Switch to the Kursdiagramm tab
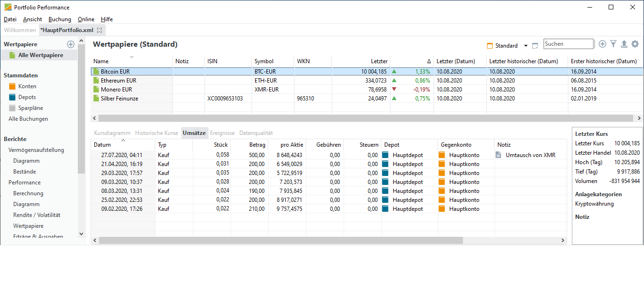This screenshot has height=283, width=644. point(112,133)
